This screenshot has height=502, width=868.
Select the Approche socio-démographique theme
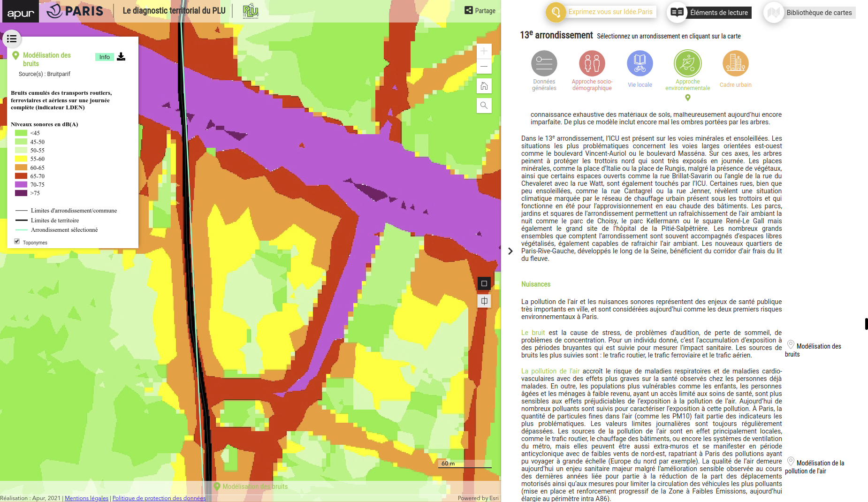(x=592, y=64)
